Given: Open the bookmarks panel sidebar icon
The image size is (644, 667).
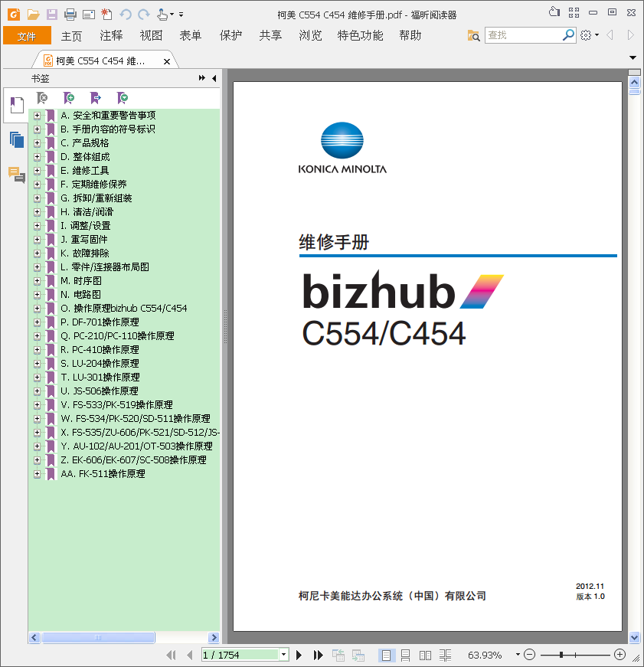Looking at the screenshot, I should 17,105.
